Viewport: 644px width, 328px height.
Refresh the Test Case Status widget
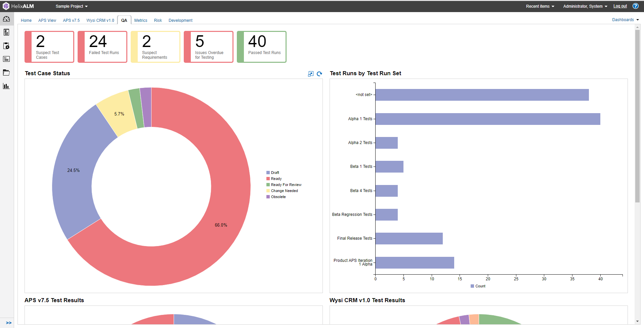[319, 74]
